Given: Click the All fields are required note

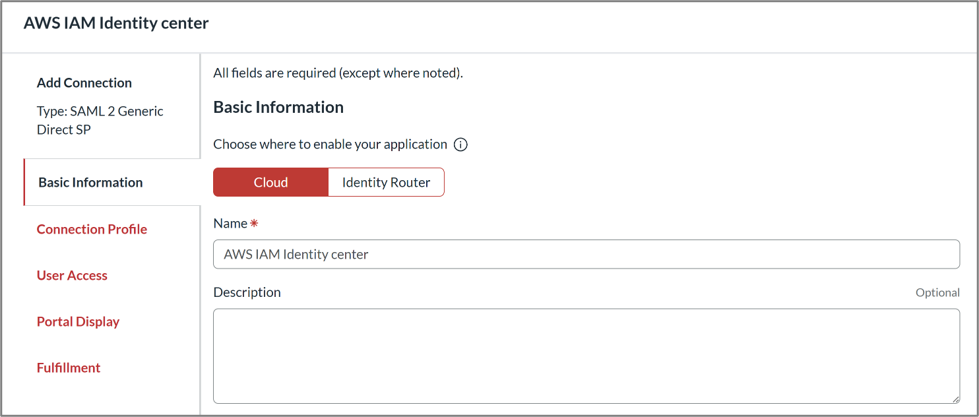Looking at the screenshot, I should point(338,74).
